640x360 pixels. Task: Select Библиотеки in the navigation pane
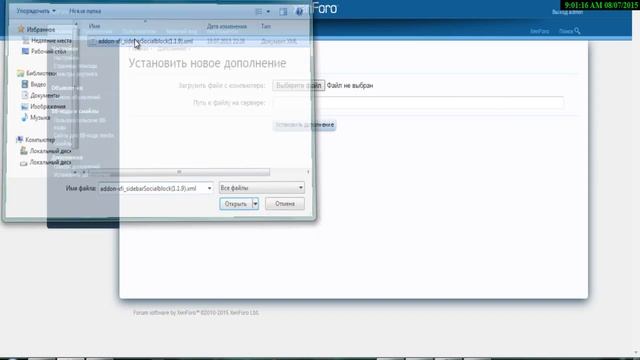point(37,73)
